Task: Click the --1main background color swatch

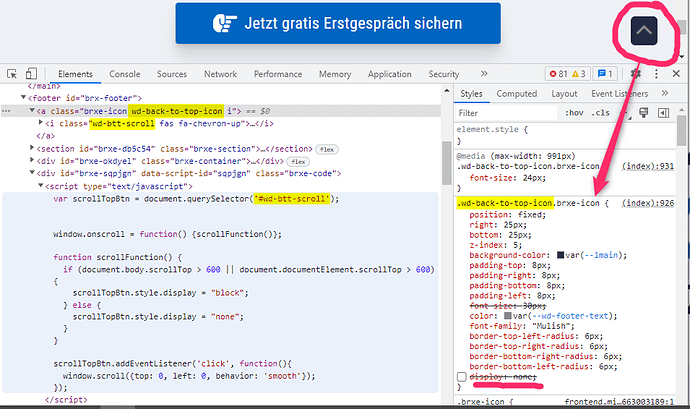Action: point(560,255)
